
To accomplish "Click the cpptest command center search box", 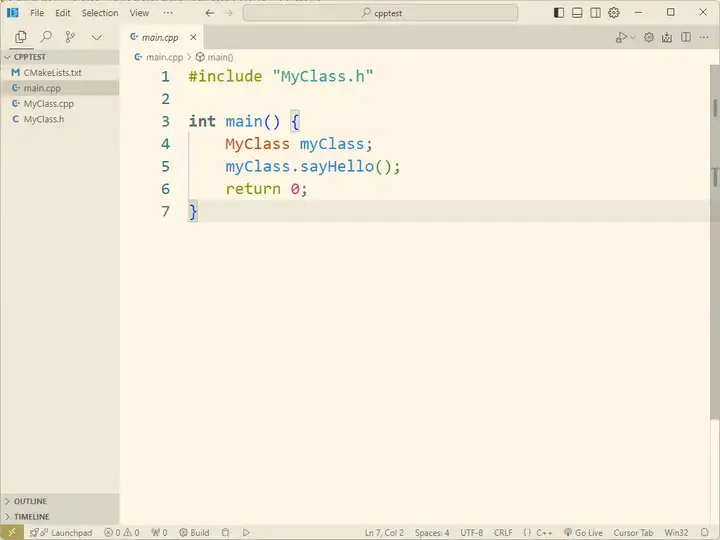I will point(380,13).
